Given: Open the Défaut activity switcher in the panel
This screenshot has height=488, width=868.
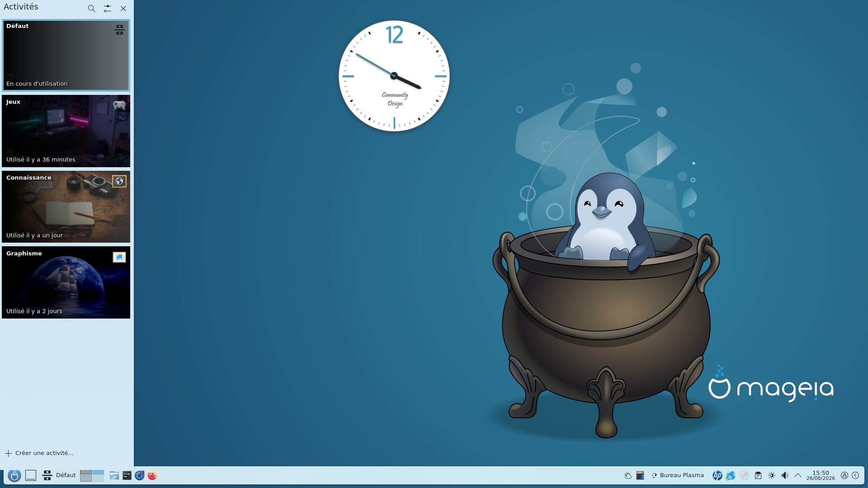Looking at the screenshot, I should point(59,475).
